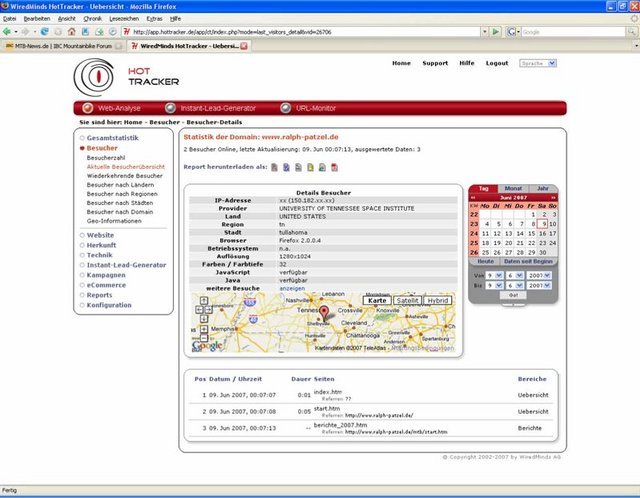The height and width of the screenshot is (498, 640).
Task: Click 'Daten seit Beginn' button
Action: [x=528, y=261]
